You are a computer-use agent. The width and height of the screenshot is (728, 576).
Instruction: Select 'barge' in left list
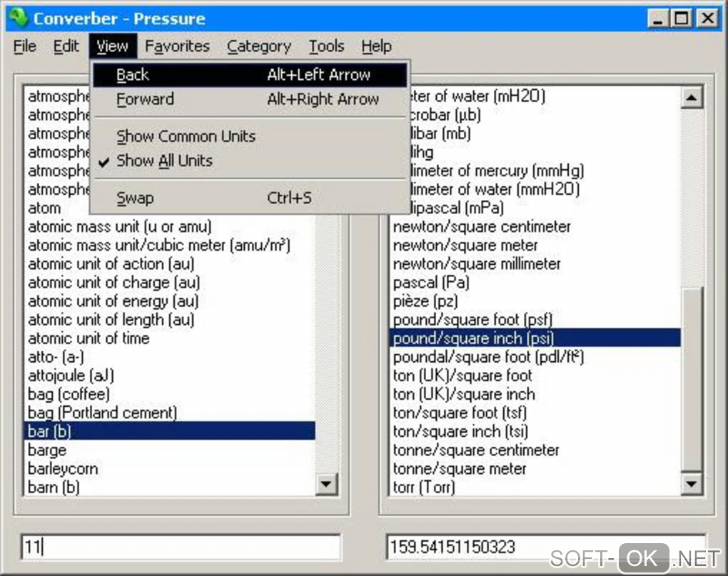pyautogui.click(x=170, y=450)
